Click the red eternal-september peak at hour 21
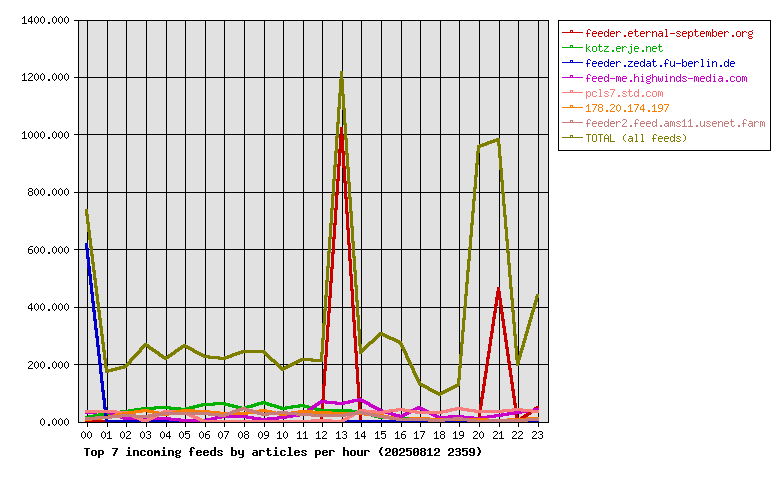780x480 pixels. [x=498, y=290]
